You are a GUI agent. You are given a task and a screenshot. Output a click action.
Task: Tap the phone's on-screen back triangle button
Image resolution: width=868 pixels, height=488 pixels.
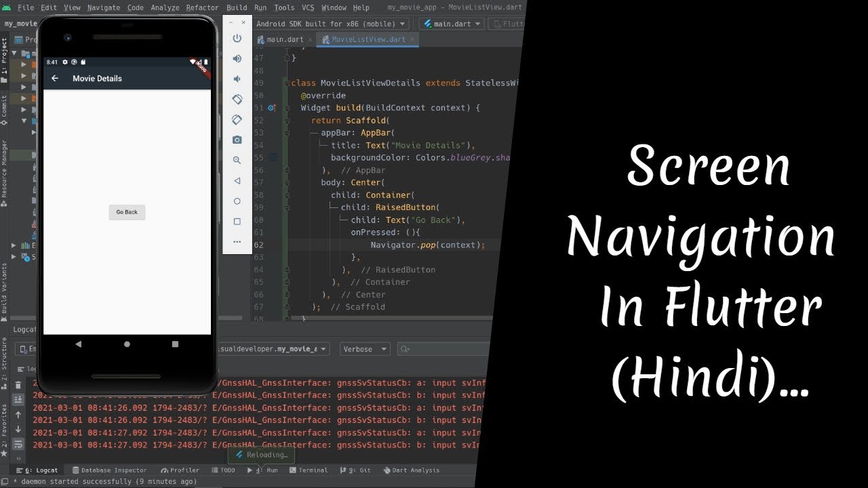click(79, 344)
